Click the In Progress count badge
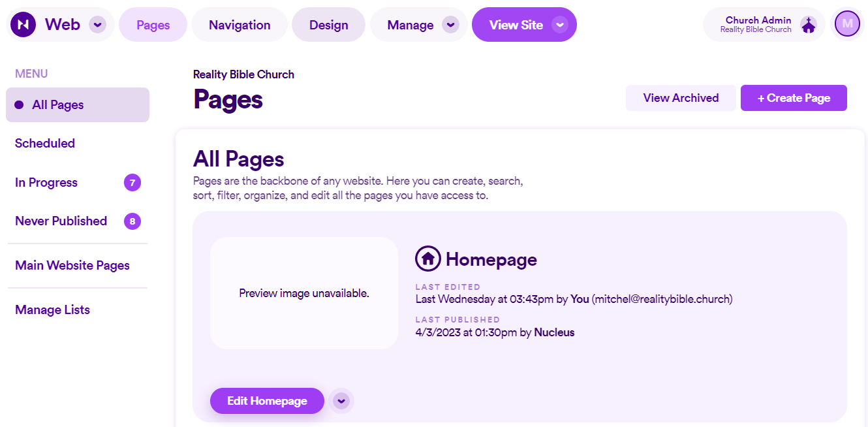The height and width of the screenshot is (427, 868). pyautogui.click(x=132, y=183)
